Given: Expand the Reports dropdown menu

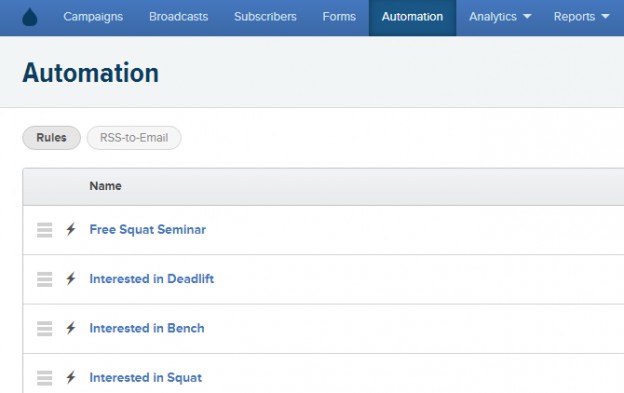Looking at the screenshot, I should click(x=581, y=17).
